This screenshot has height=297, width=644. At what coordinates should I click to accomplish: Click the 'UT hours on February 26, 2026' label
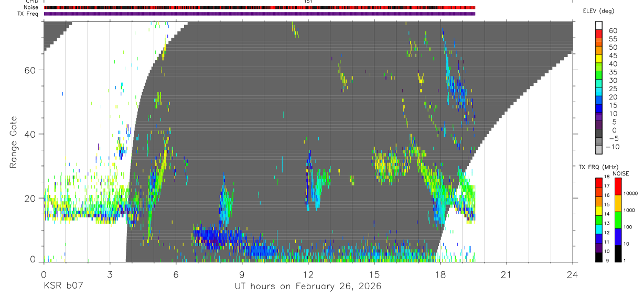308,287
